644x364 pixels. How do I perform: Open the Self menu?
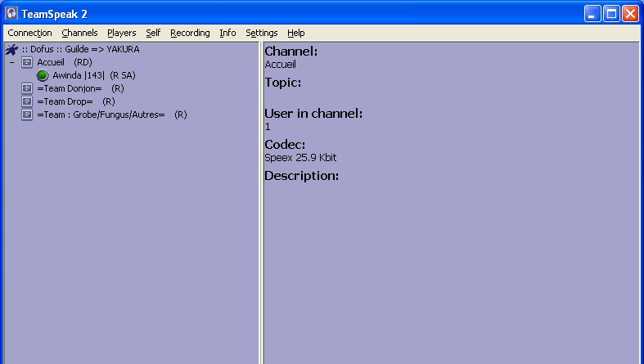[153, 33]
